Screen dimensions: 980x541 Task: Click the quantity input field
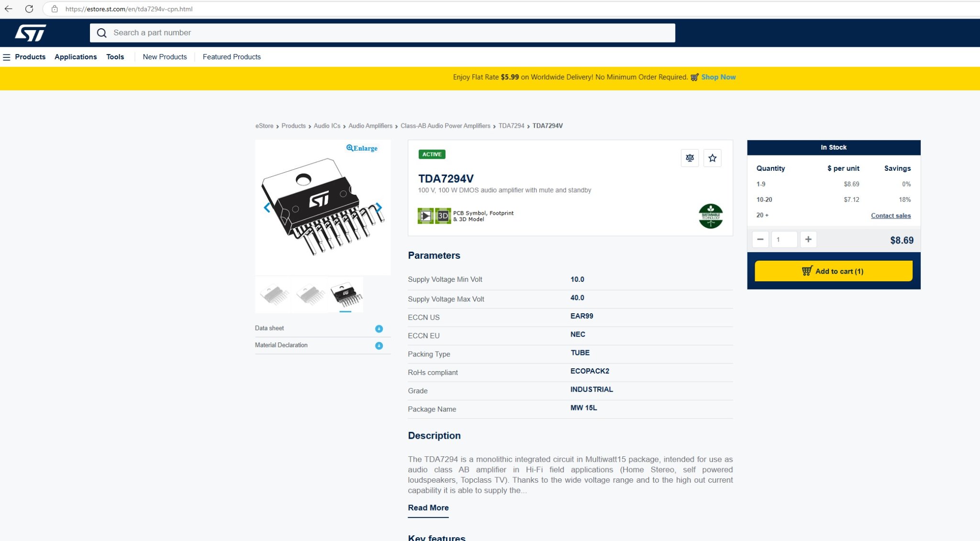click(x=784, y=239)
